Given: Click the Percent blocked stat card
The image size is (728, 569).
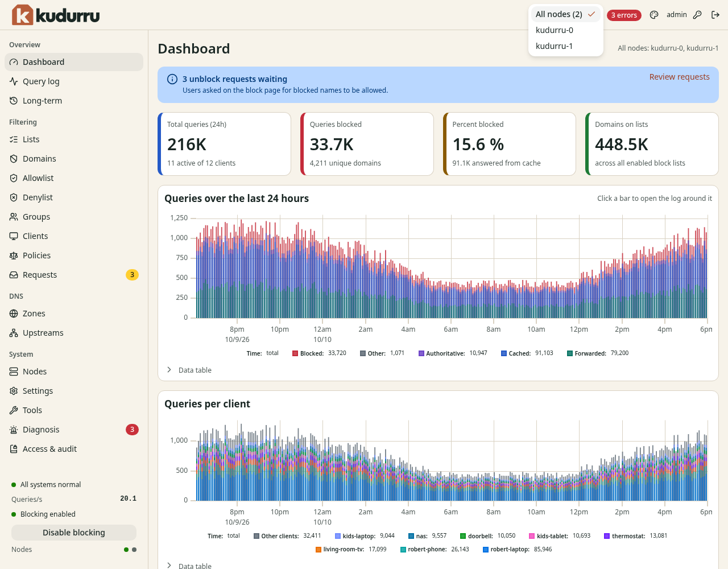Looking at the screenshot, I should pos(510,144).
